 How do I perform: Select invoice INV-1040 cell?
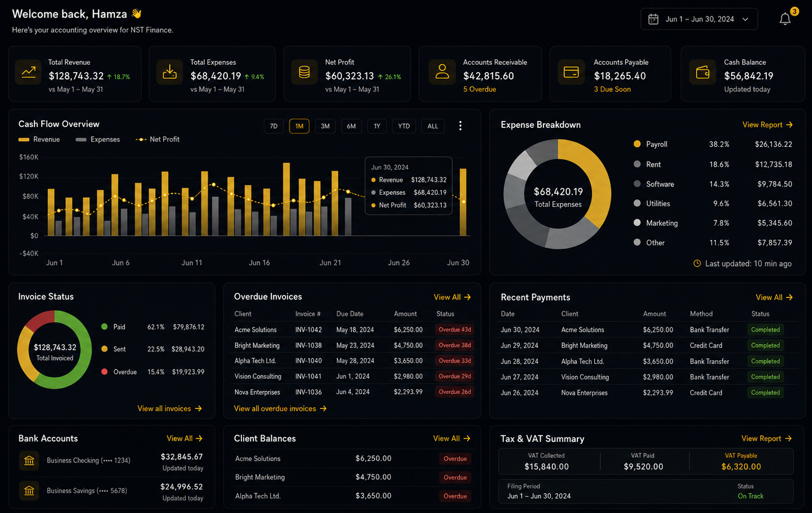coord(308,361)
